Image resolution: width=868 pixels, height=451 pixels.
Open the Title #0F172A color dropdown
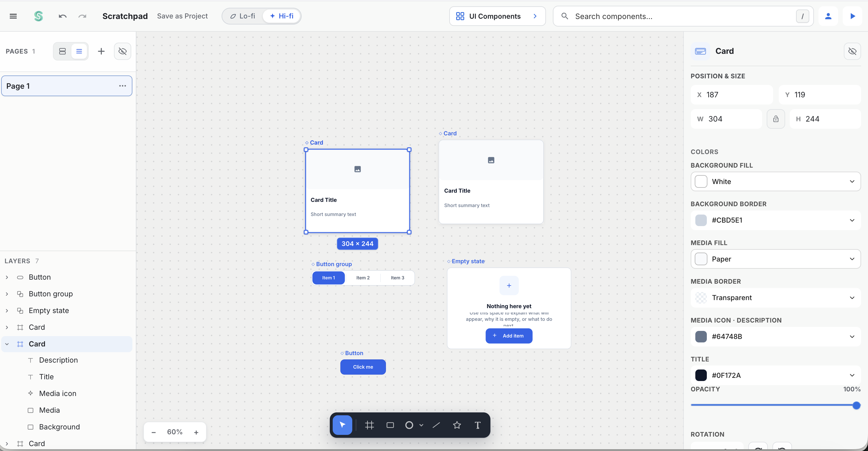click(x=776, y=376)
